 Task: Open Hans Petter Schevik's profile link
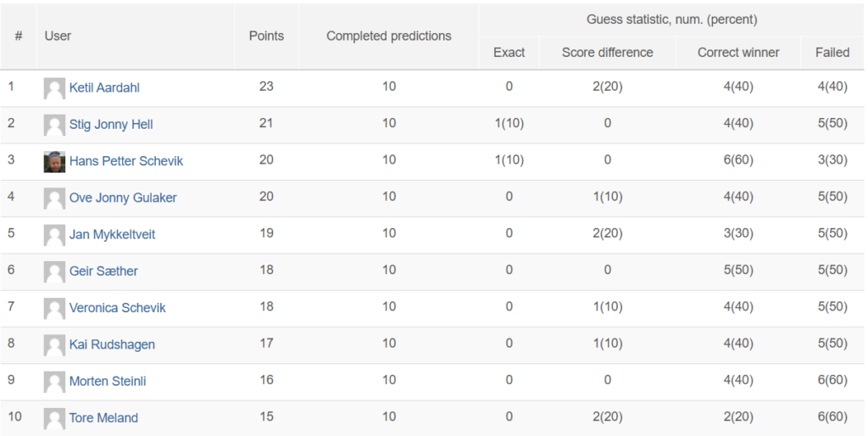click(x=125, y=161)
